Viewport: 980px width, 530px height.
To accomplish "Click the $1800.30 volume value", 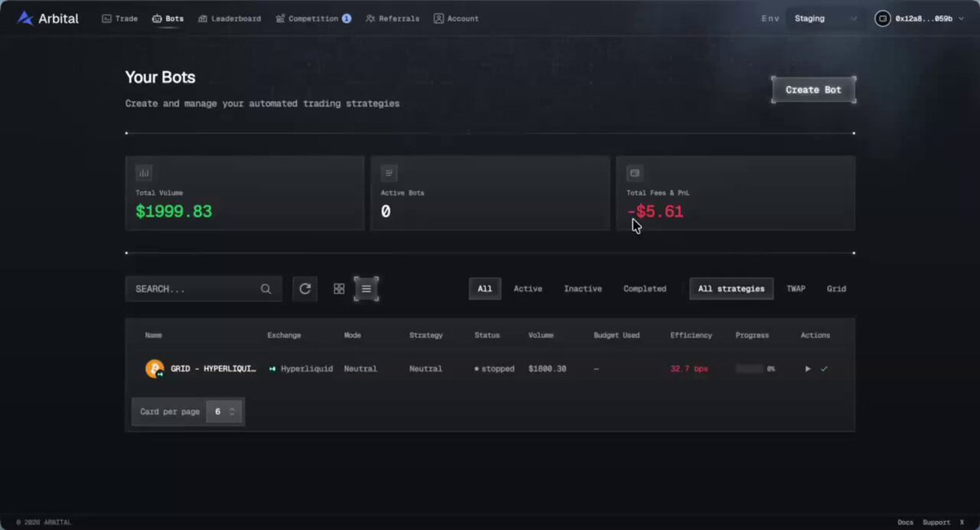I will [547, 369].
